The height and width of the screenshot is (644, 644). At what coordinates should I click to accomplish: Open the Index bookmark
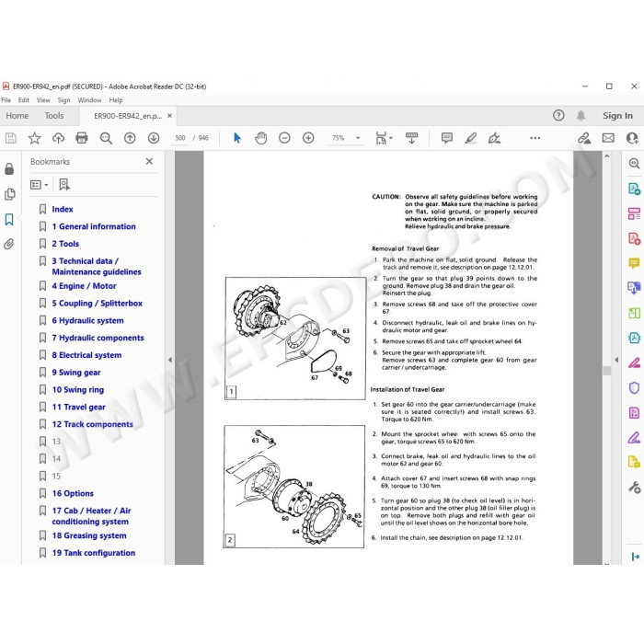(63, 210)
